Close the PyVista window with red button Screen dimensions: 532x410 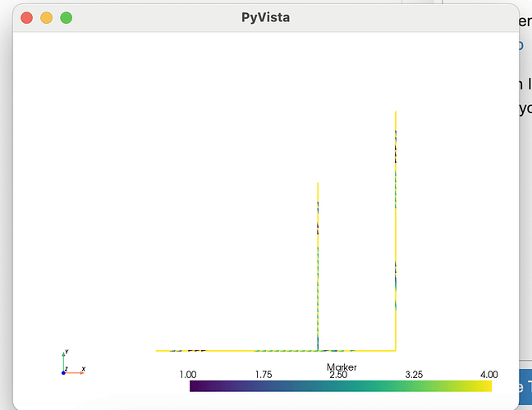pyautogui.click(x=27, y=17)
